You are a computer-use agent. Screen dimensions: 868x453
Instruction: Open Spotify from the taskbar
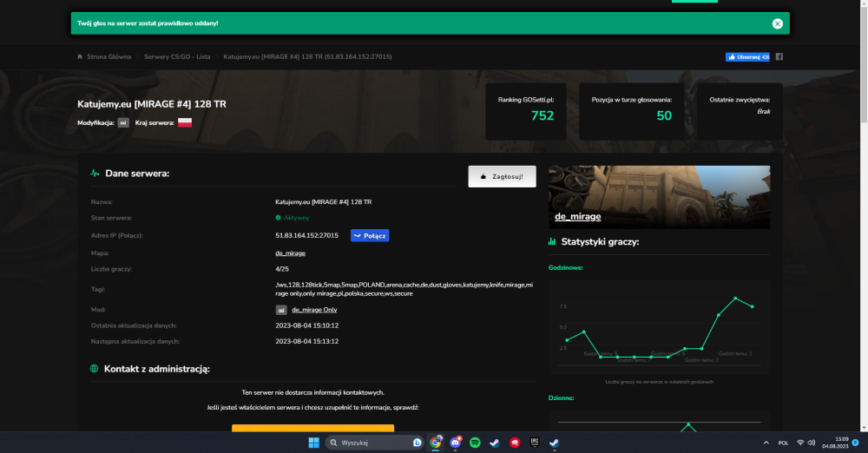(x=475, y=443)
